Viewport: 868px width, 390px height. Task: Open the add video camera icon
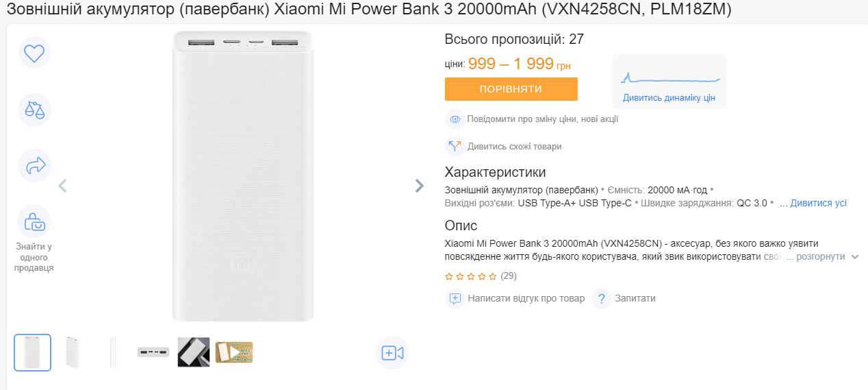coord(392,353)
